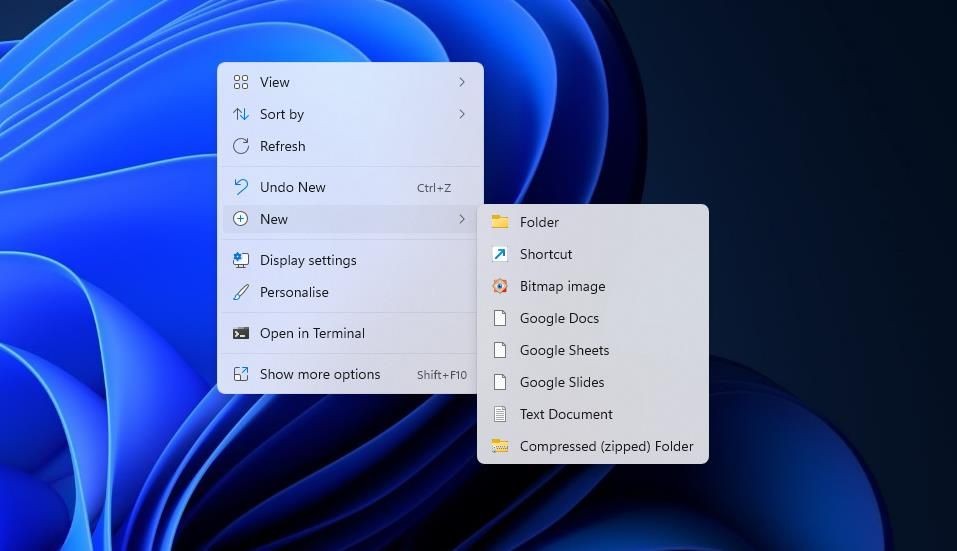This screenshot has height=551, width=957.
Task: Click the Shift+F10 shortcut label
Action: click(x=442, y=375)
